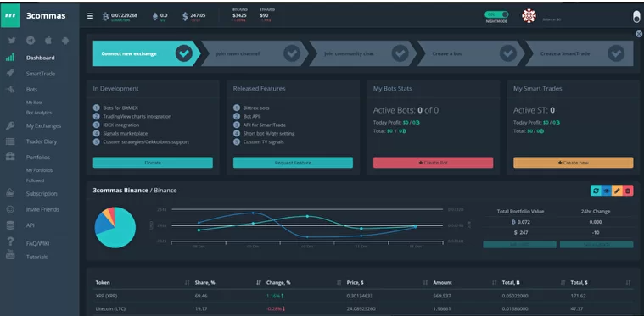Open the user avatar icon
Image resolution: width=644 pixels, height=316 pixels.
click(529, 16)
